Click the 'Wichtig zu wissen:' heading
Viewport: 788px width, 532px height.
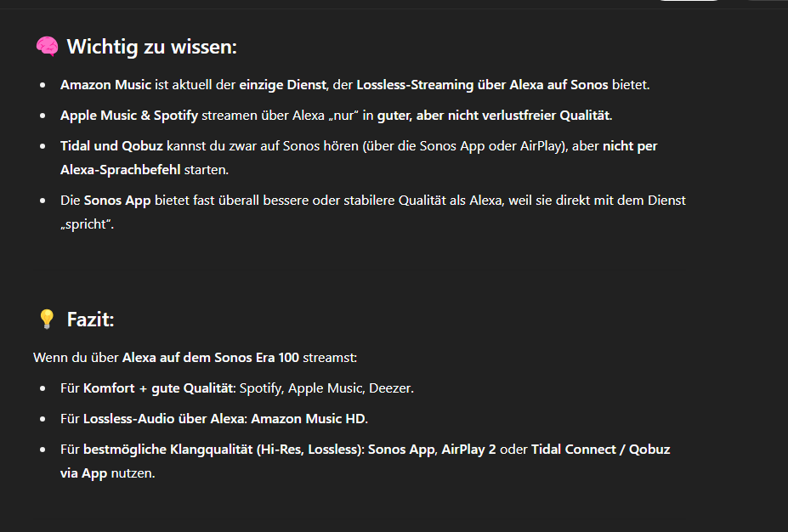click(152, 47)
